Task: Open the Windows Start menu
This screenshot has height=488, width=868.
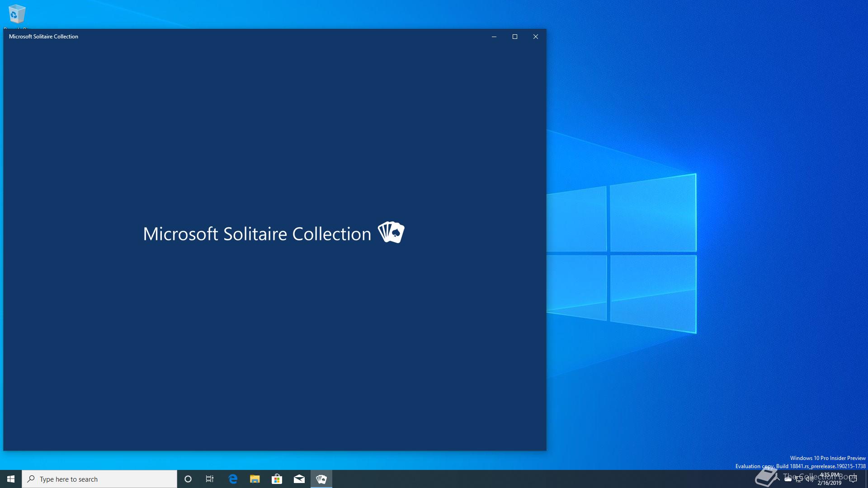Action: (11, 479)
